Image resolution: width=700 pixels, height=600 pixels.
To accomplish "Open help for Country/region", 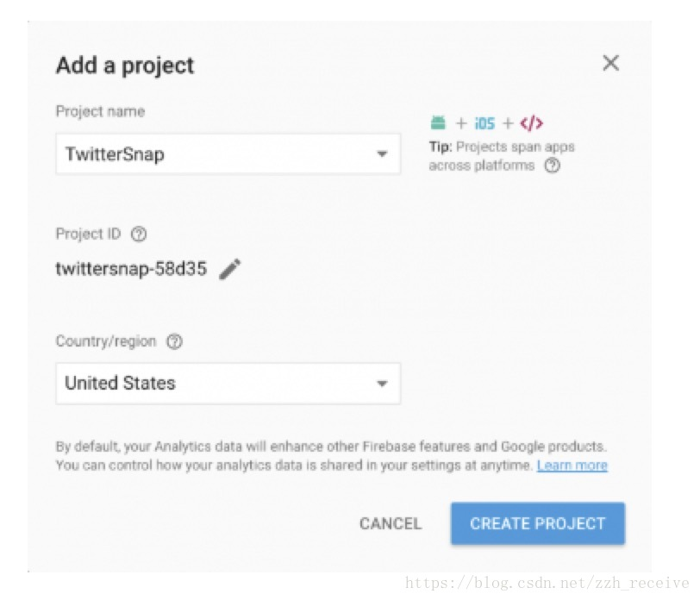I will point(174,341).
